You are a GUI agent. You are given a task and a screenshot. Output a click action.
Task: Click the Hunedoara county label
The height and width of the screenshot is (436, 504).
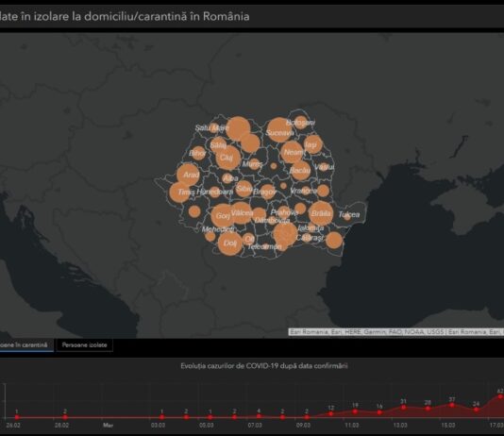[215, 193]
